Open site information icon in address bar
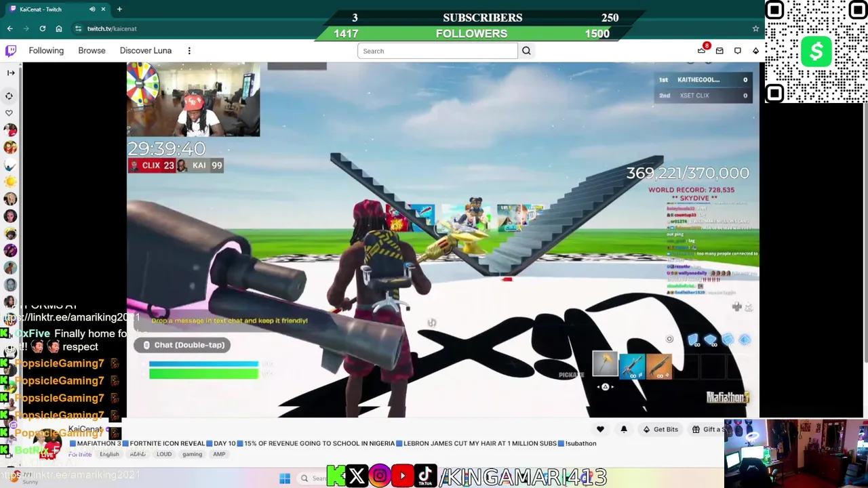 pos(79,28)
